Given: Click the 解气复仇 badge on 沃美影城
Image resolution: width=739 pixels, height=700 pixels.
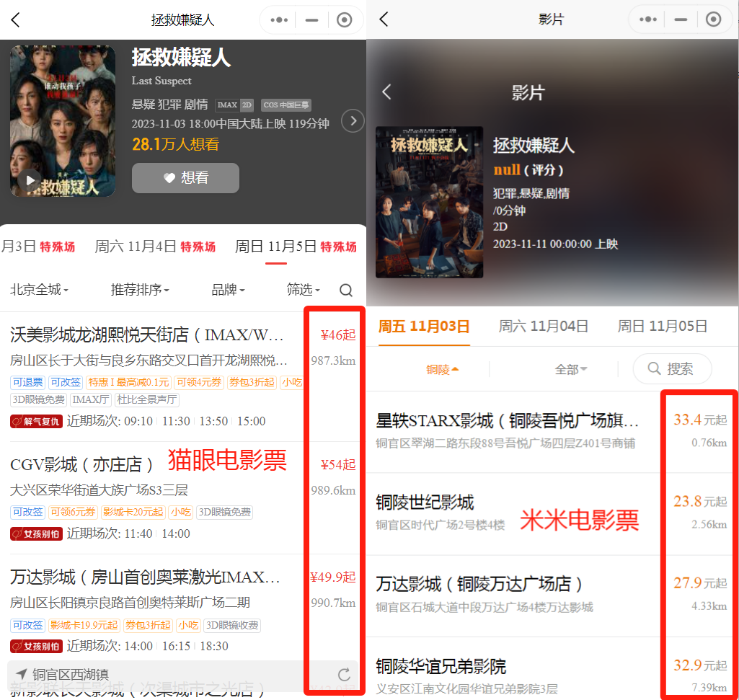Looking at the screenshot, I should click(36, 422).
